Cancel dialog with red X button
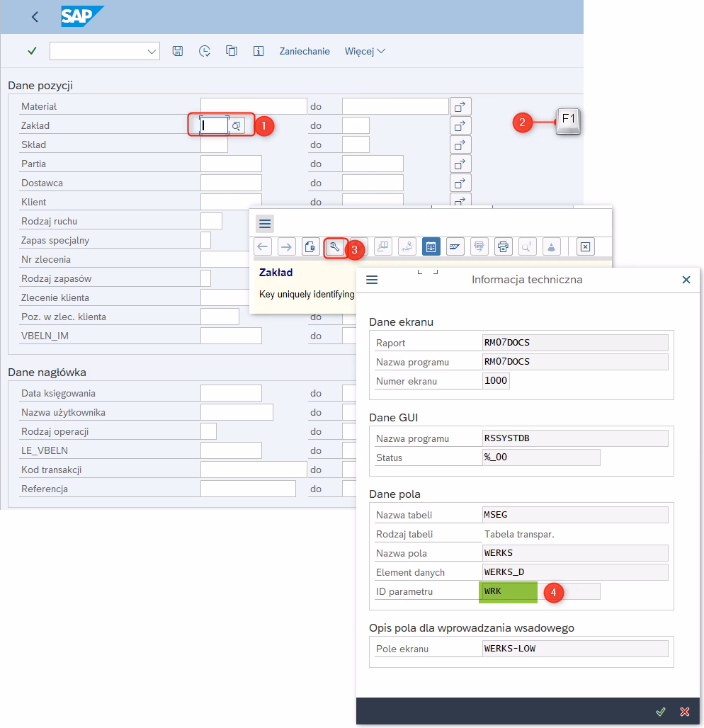This screenshot has height=728, width=704. 684,711
